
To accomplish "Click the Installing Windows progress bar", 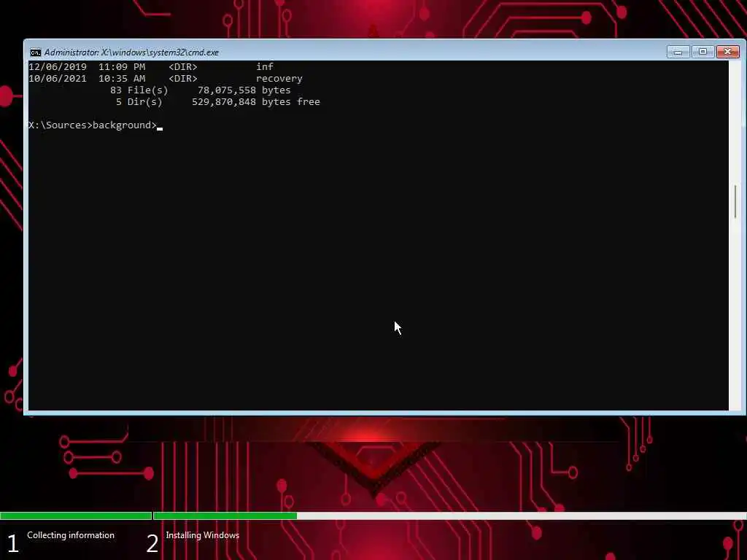I will (449, 516).
